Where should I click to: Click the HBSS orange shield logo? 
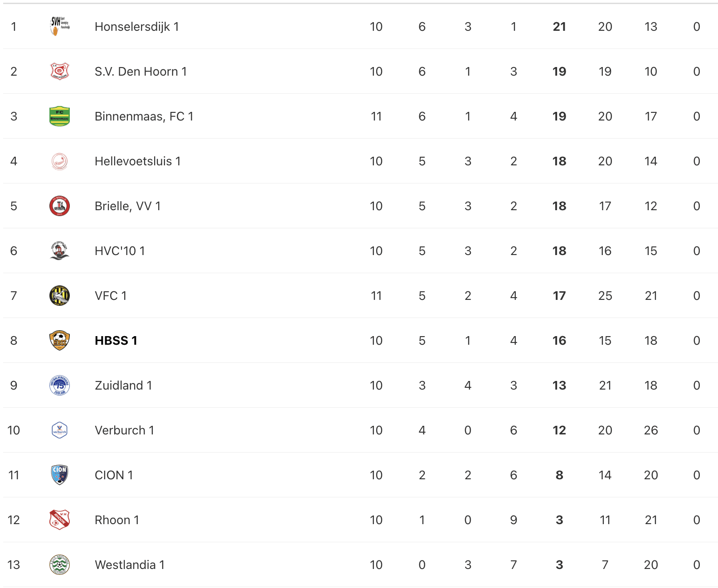click(59, 340)
